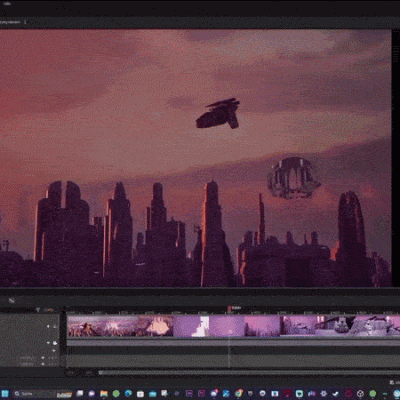Select the clip showing a pale pyramid shape

(156, 326)
